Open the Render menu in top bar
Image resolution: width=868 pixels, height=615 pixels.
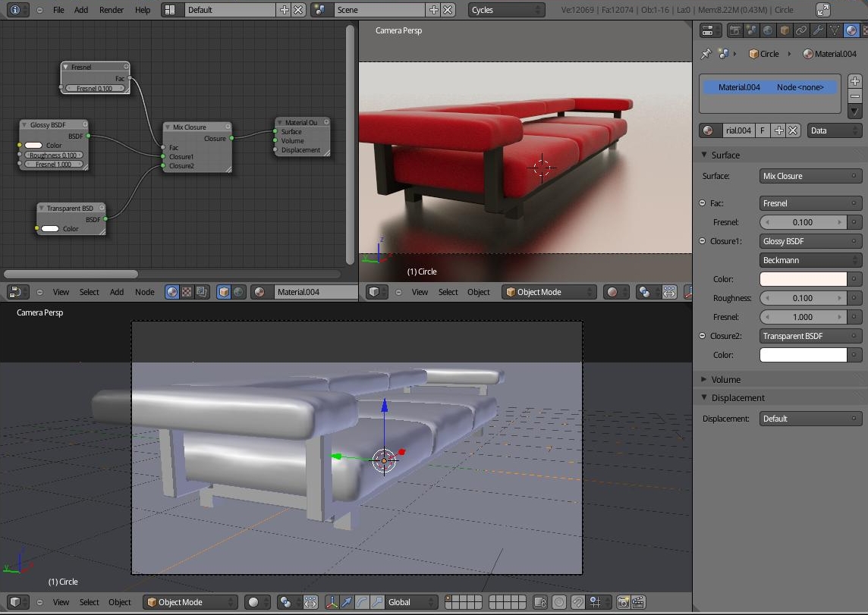coord(112,10)
